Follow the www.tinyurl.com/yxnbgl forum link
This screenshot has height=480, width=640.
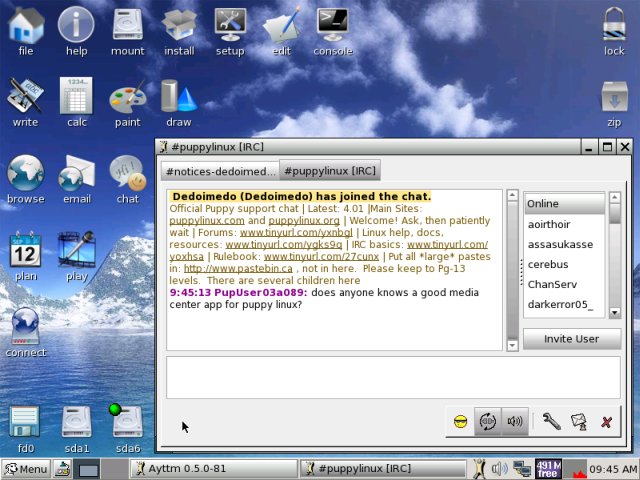(x=296, y=233)
